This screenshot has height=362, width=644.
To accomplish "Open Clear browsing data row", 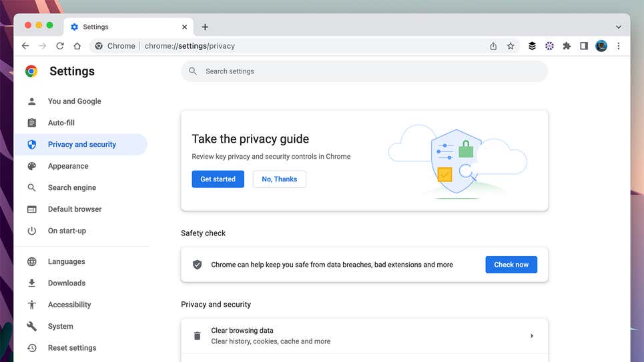I will [365, 336].
